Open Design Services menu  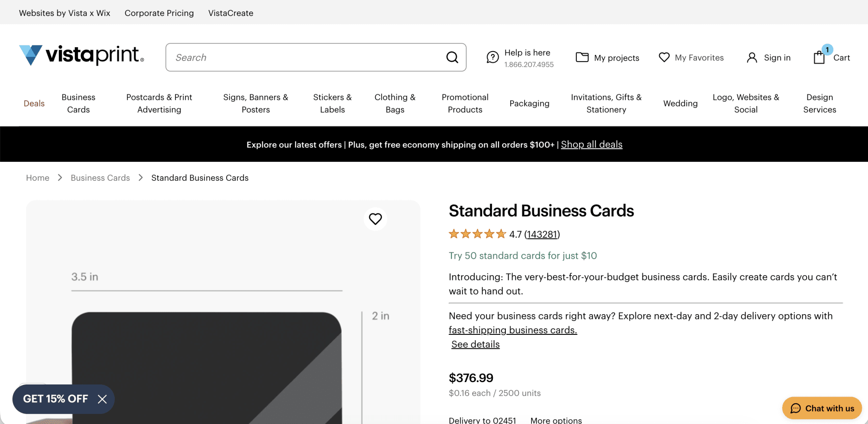(x=820, y=104)
